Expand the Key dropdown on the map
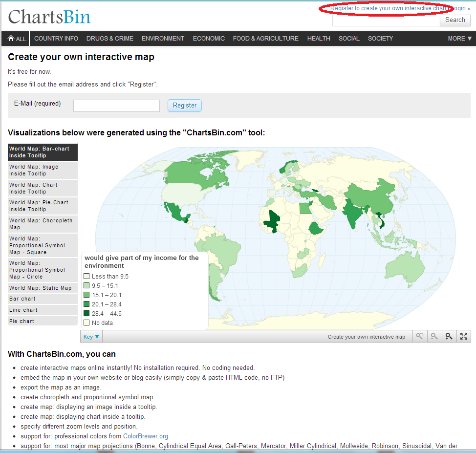The width and height of the screenshot is (476, 453). click(x=91, y=336)
